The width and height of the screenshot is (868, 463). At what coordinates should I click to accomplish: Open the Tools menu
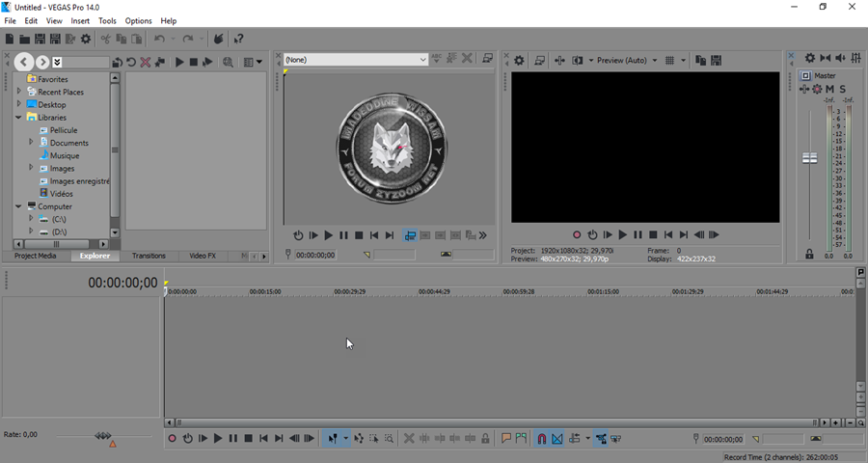(x=107, y=20)
